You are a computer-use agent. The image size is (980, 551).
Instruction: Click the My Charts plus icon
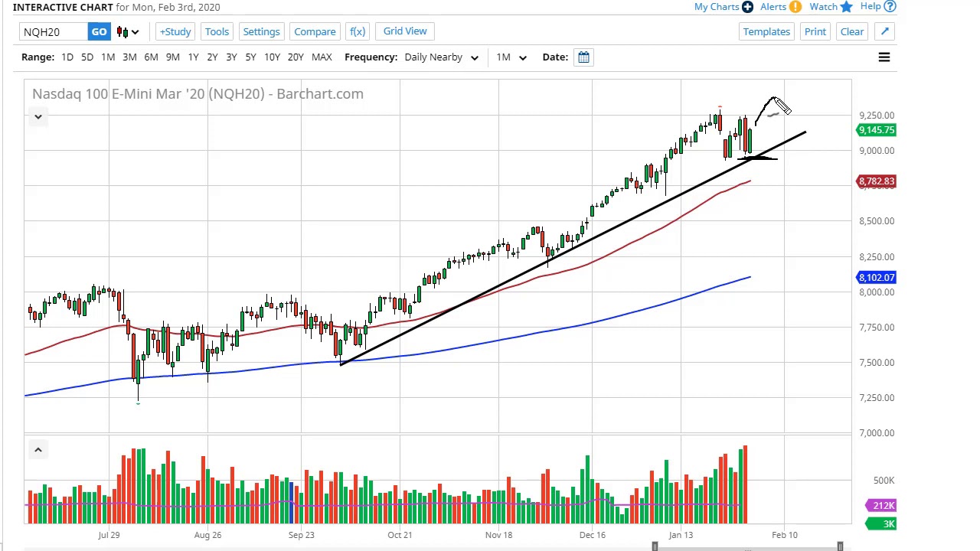pyautogui.click(x=746, y=7)
